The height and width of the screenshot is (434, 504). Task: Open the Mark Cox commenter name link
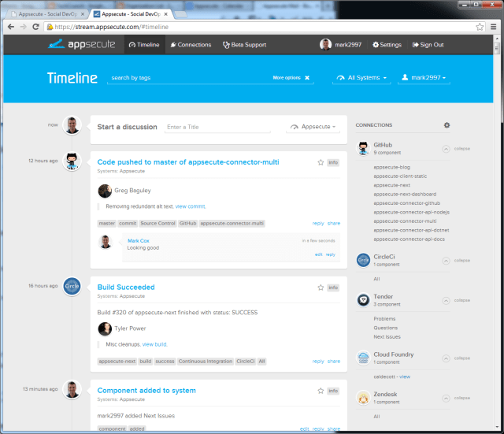[x=139, y=241]
